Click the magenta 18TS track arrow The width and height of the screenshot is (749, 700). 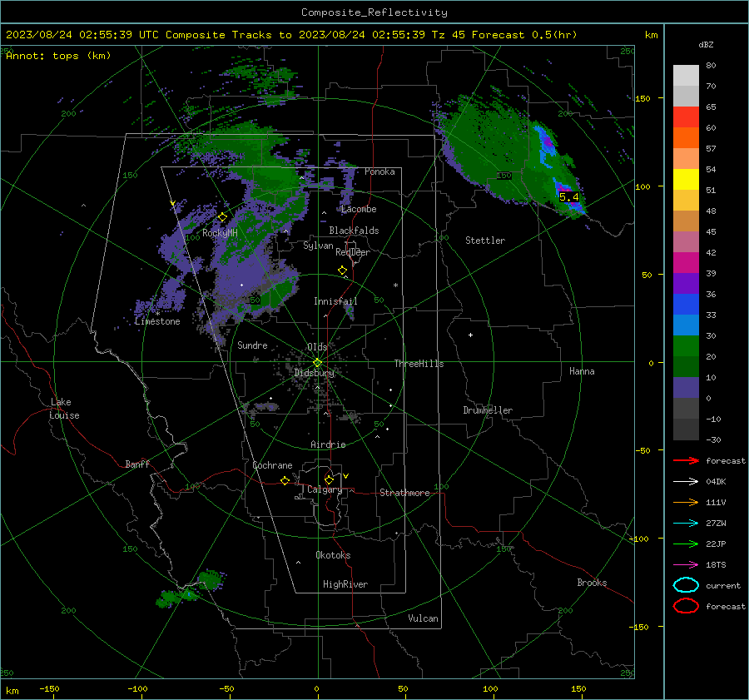pos(686,565)
